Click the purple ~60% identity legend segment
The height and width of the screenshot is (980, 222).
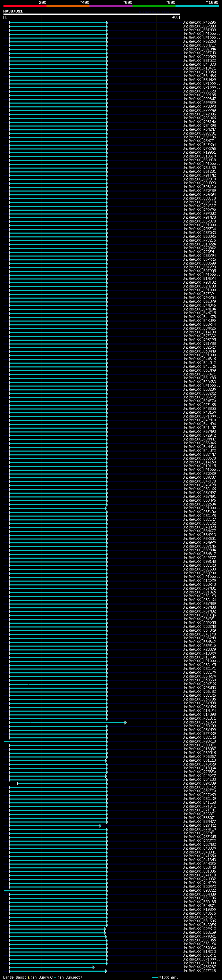click(x=111, y=6)
